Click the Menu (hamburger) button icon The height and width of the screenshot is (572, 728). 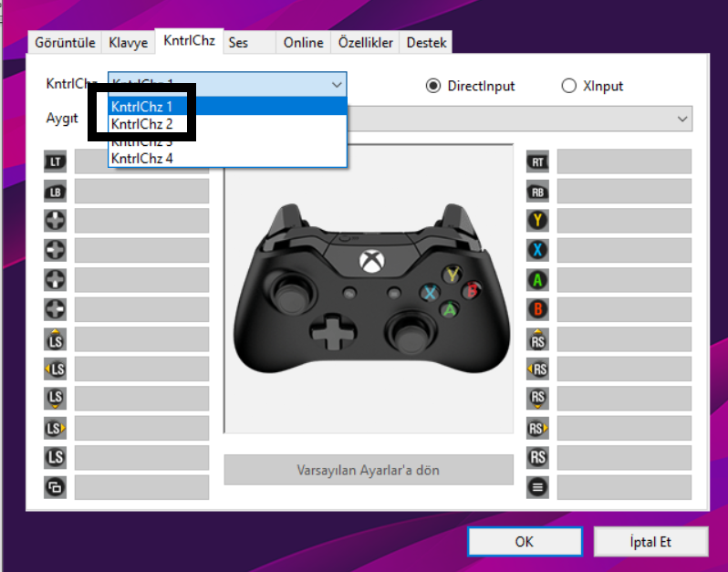(537, 487)
